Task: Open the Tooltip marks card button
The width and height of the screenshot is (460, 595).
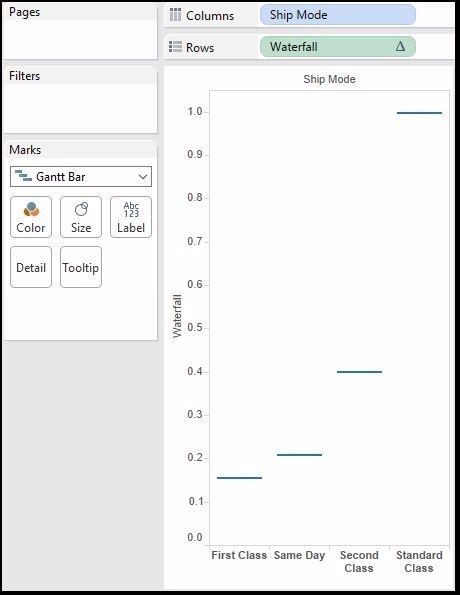Action: coord(81,267)
